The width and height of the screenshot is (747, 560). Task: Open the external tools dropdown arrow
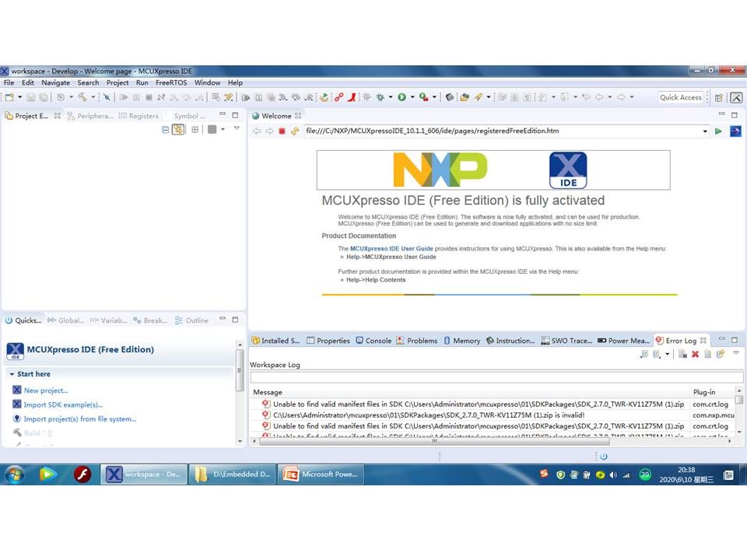(434, 97)
